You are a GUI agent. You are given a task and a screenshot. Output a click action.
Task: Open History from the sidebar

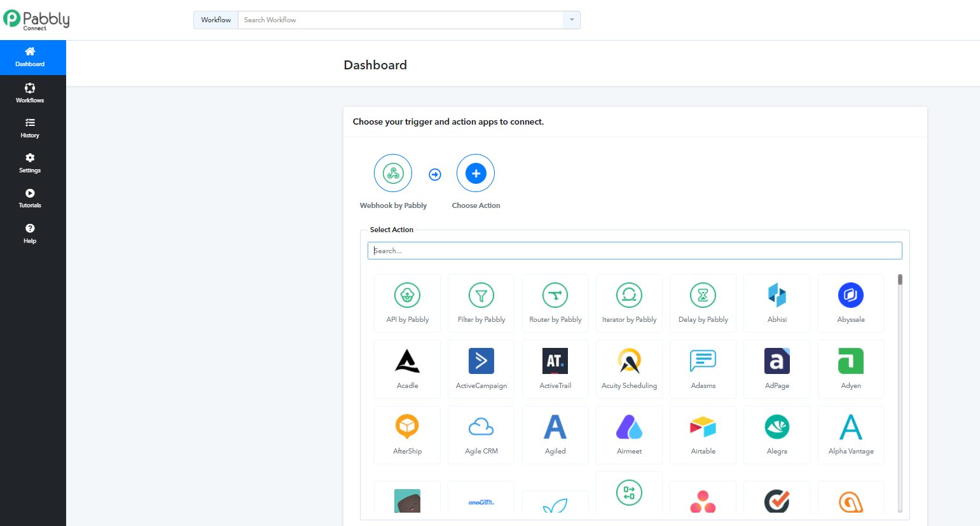click(30, 128)
